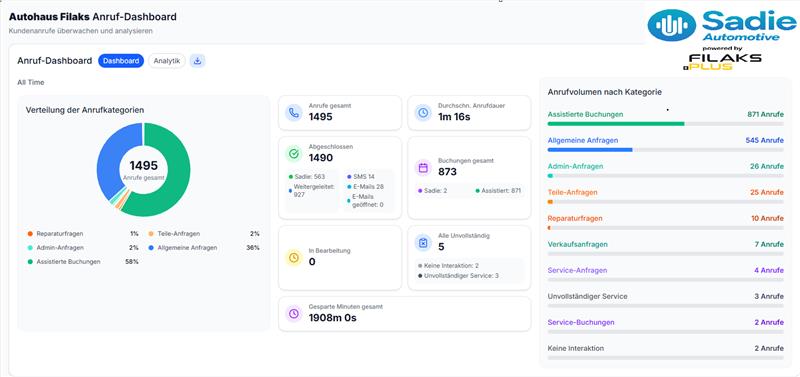Click the Teile-Anfragen legend entry under donut
Viewport: 800px width, 377px height.
[204, 234]
